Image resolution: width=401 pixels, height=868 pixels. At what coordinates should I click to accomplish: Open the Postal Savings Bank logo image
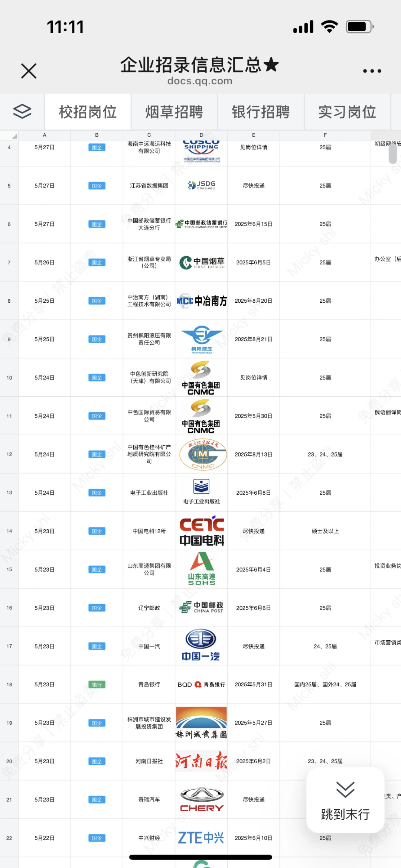click(x=202, y=224)
